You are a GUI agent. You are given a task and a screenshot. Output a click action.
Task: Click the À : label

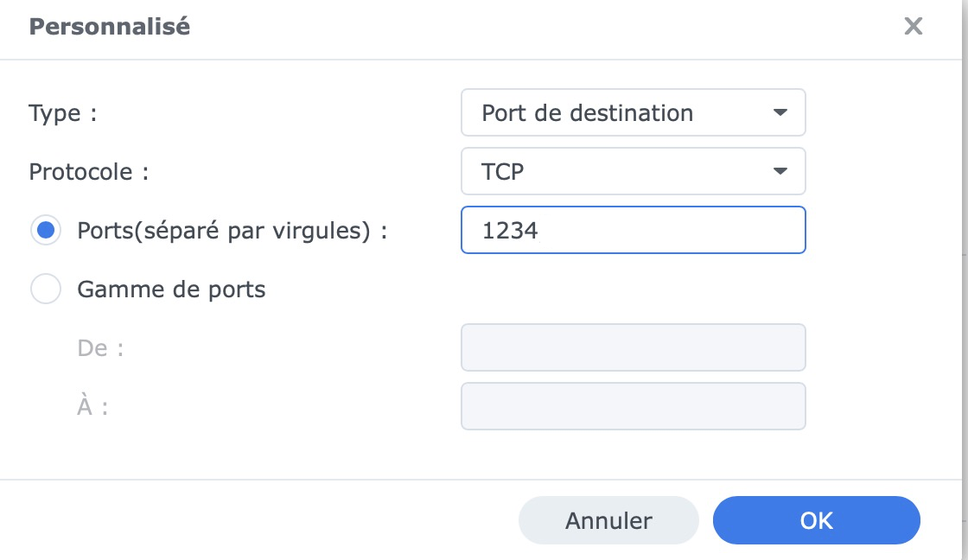[x=92, y=406]
